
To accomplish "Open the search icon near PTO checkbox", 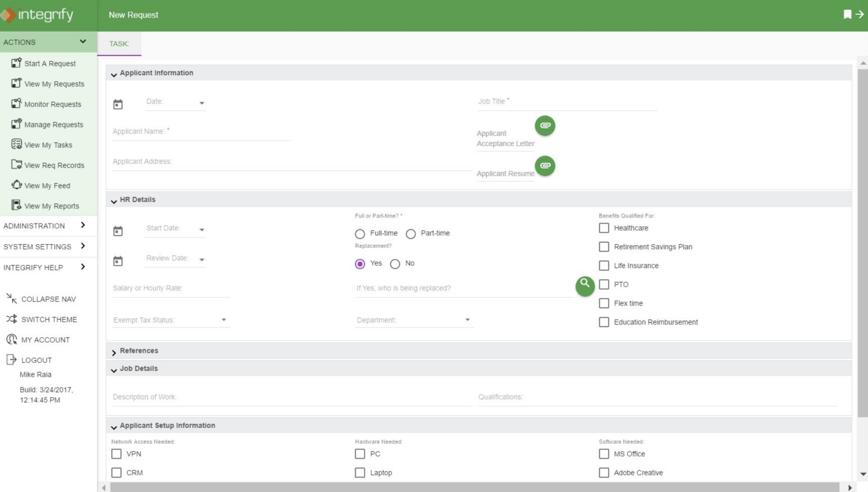I will tap(584, 285).
